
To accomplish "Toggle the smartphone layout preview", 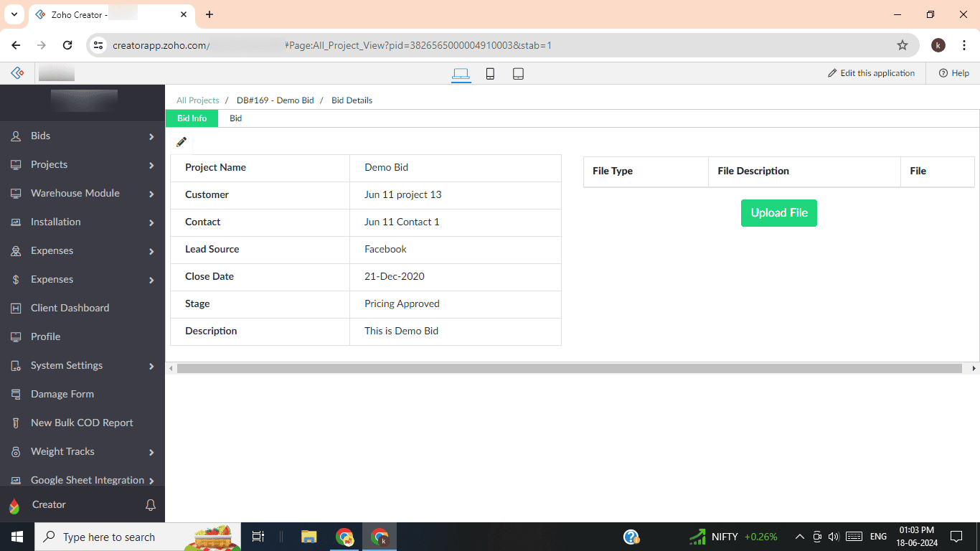I will click(490, 73).
